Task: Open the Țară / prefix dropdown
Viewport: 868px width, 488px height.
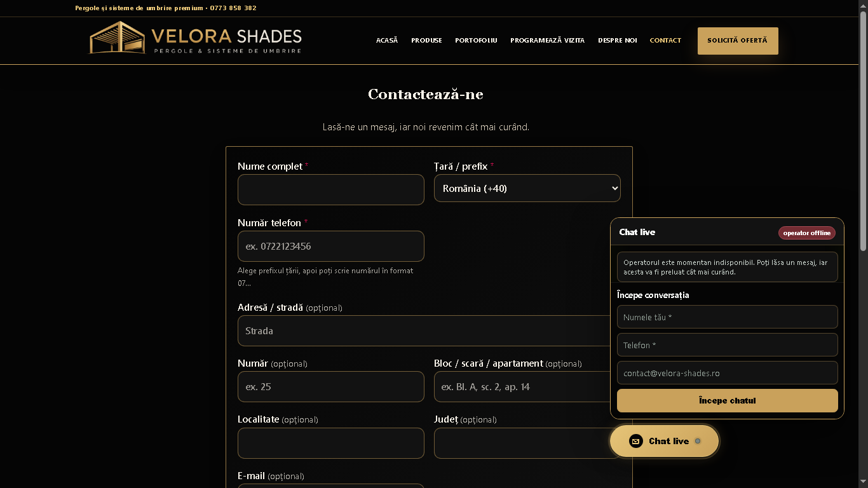Action: 527,188
